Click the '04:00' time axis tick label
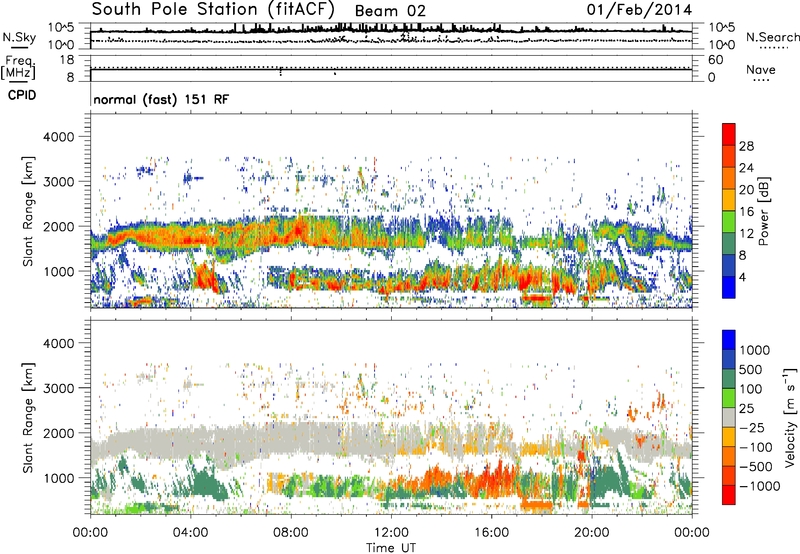The width and height of the screenshot is (800, 554). (191, 533)
